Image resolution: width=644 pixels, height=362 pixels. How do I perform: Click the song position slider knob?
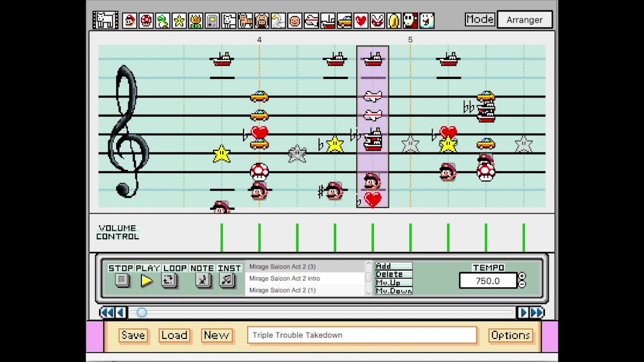pos(141,313)
